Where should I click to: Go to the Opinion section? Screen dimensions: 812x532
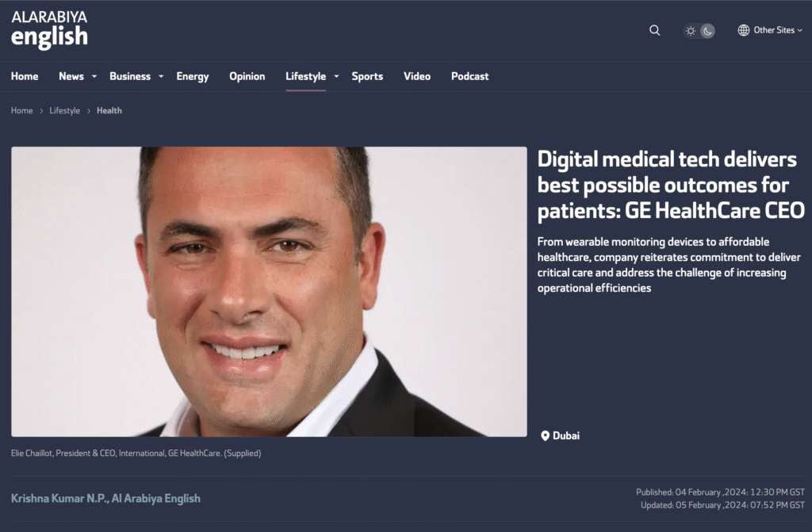[x=247, y=77]
